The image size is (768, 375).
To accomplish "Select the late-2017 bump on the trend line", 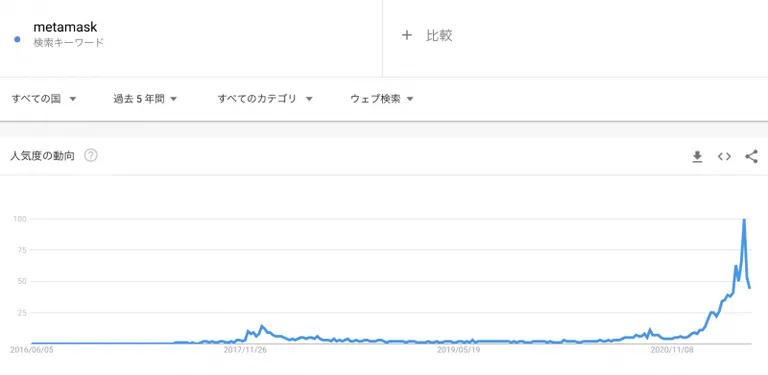I will 262,326.
